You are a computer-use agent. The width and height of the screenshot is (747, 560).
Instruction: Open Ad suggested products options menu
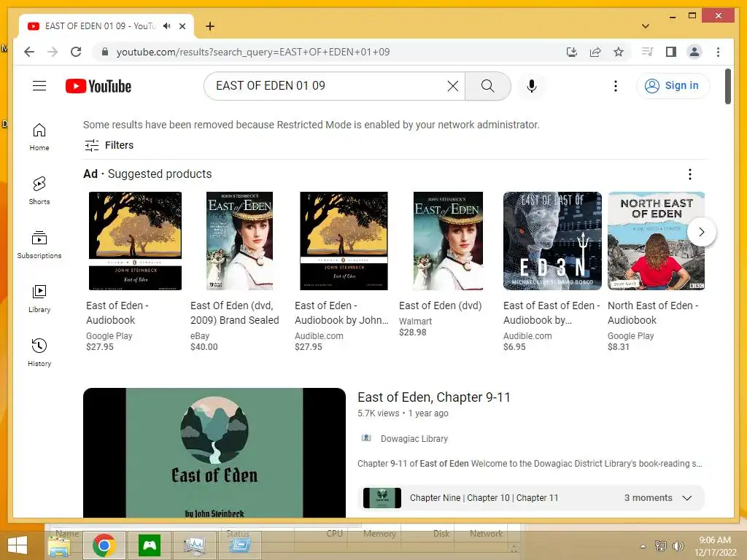click(689, 174)
